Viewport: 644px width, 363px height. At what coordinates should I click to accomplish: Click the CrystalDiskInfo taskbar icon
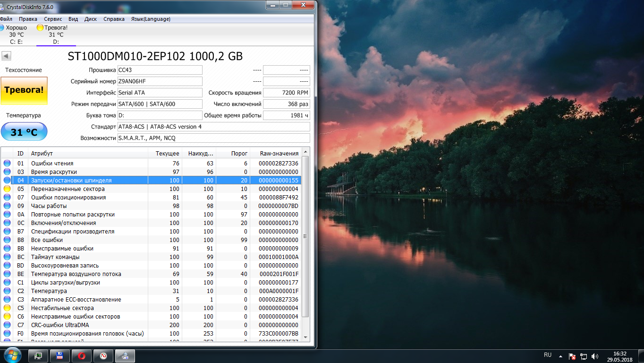[125, 356]
